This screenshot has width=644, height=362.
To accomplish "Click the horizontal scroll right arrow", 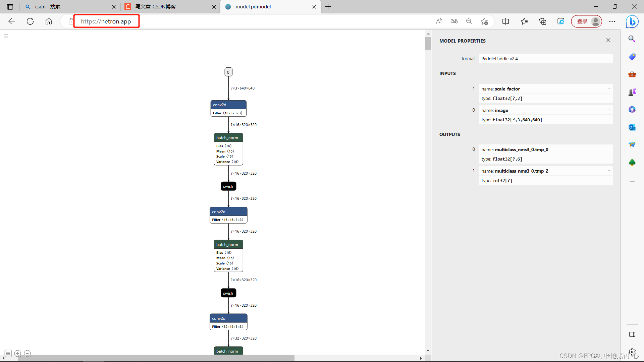I will 421,358.
